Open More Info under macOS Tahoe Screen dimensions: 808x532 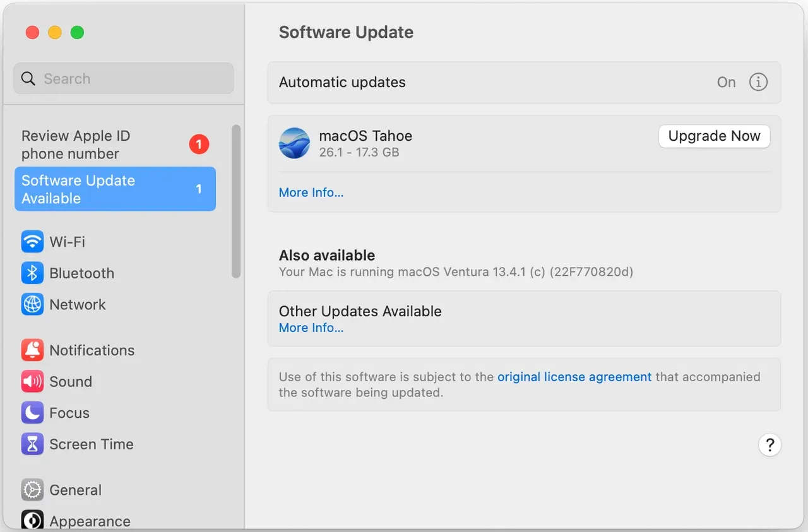point(311,192)
